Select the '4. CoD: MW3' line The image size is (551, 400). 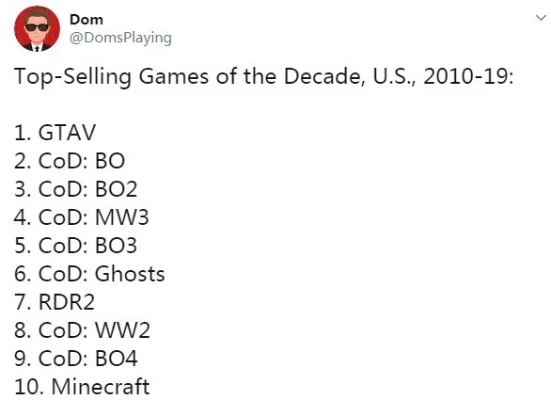pyautogui.click(x=82, y=217)
